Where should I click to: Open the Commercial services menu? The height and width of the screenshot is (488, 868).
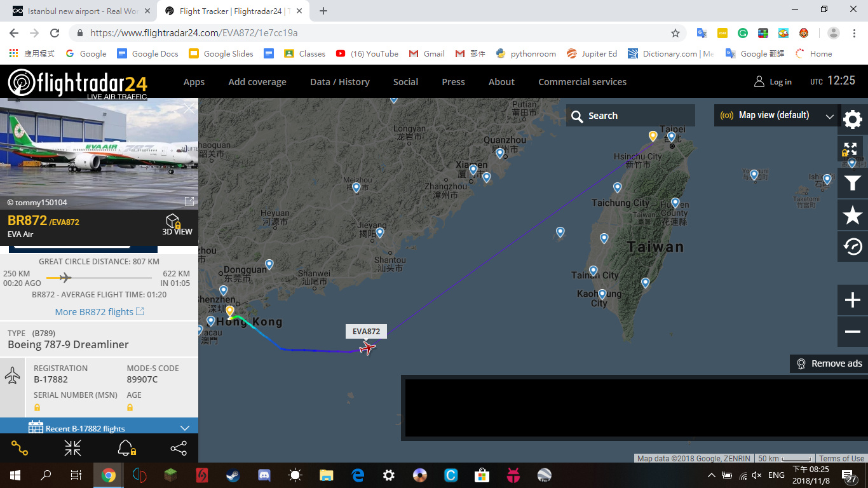pos(582,82)
